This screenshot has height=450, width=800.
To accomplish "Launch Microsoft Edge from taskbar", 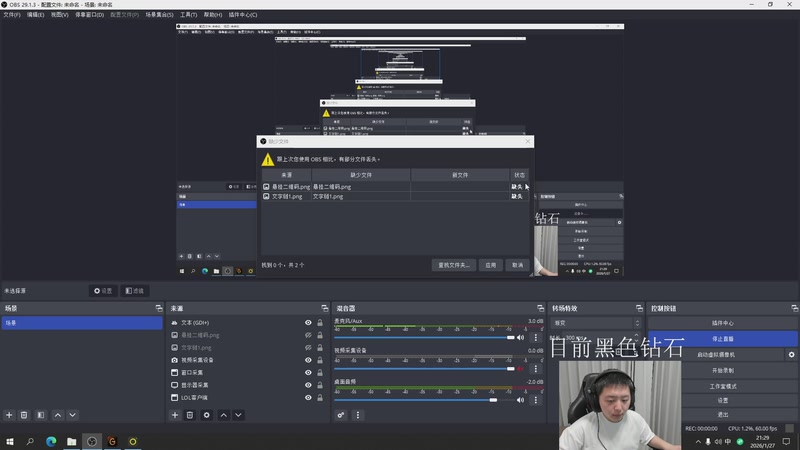I will click(x=51, y=441).
